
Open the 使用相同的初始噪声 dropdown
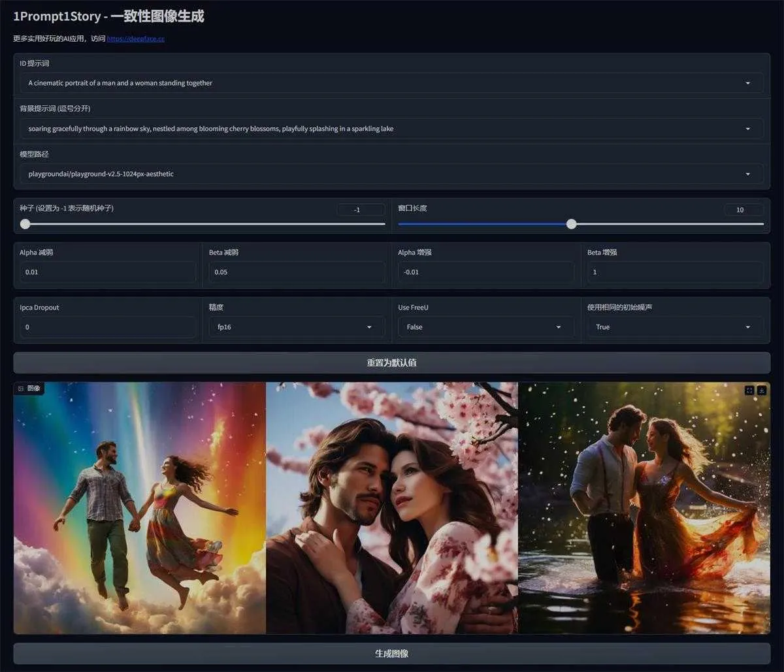click(675, 327)
